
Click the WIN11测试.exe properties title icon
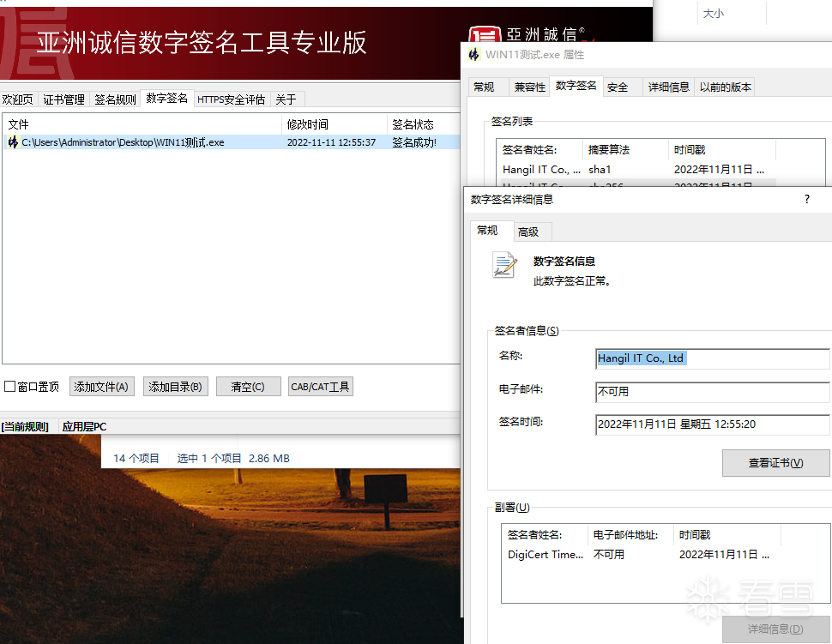click(x=473, y=54)
